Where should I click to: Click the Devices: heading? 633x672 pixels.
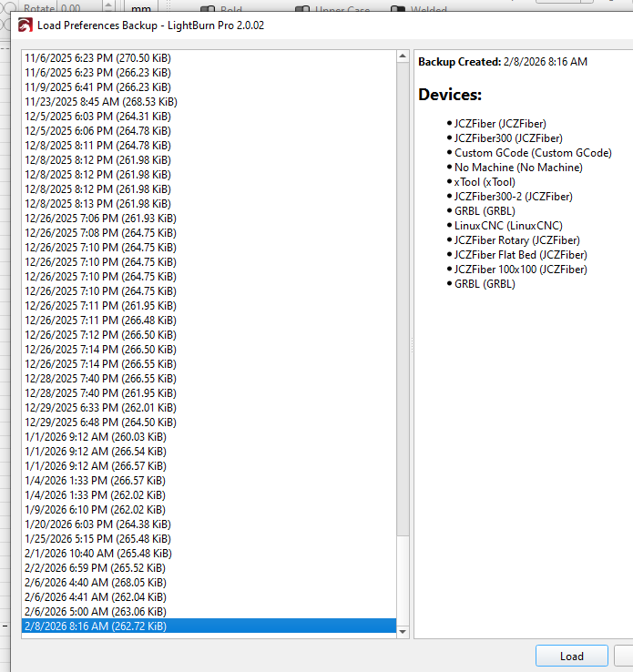[x=450, y=95]
